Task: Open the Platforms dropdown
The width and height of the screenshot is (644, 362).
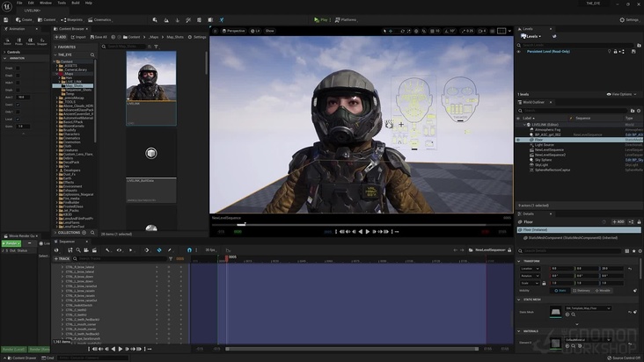Action: pos(346,19)
